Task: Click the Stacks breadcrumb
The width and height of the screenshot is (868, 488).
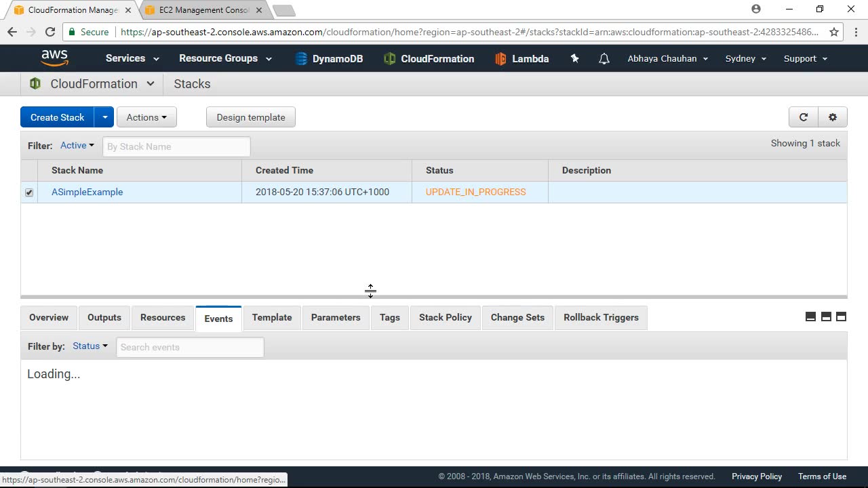Action: [x=192, y=84]
